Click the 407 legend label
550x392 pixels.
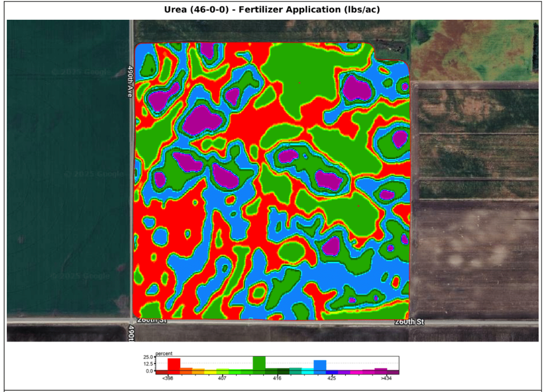tap(222, 378)
